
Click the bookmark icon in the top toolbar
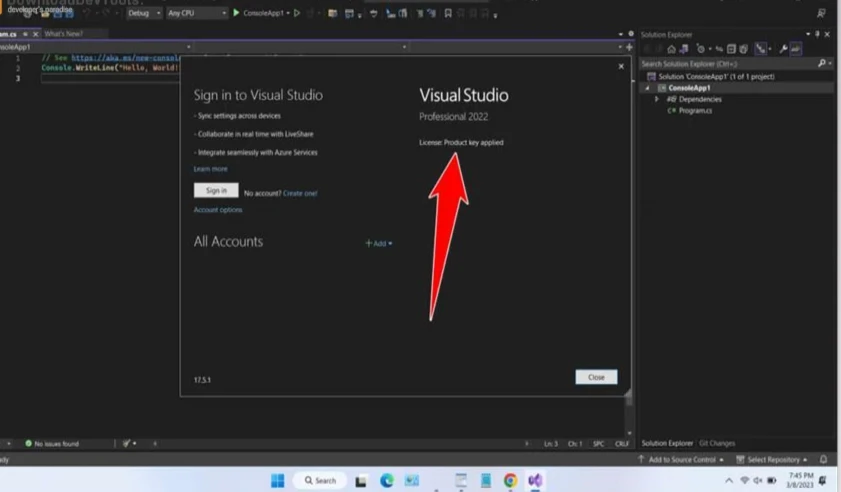(x=448, y=13)
